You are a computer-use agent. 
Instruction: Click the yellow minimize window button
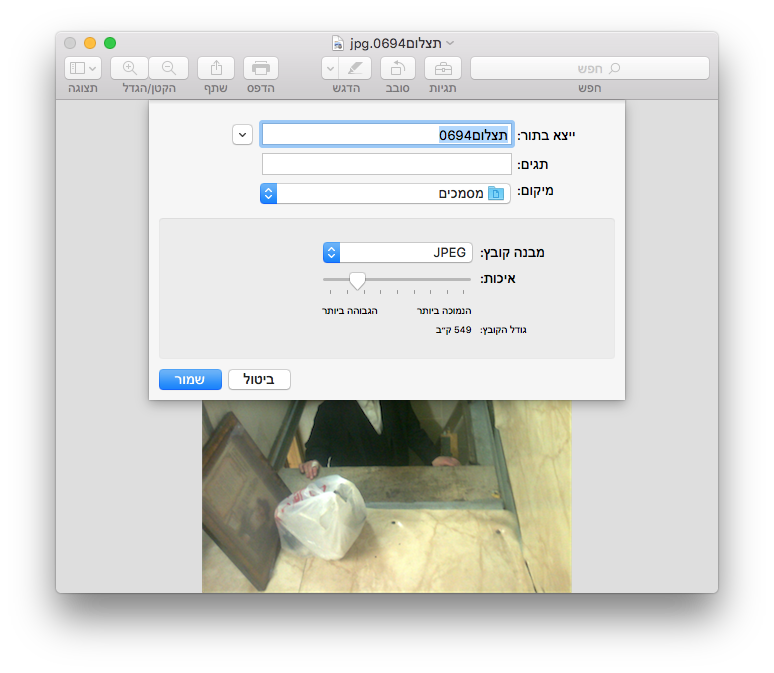pos(90,43)
